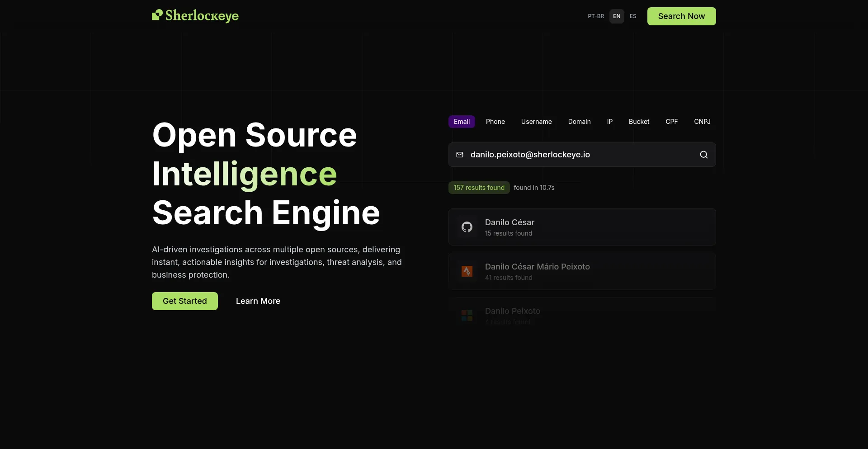Click the Sherlockeye logo
This screenshot has height=449, width=868.
195,16
